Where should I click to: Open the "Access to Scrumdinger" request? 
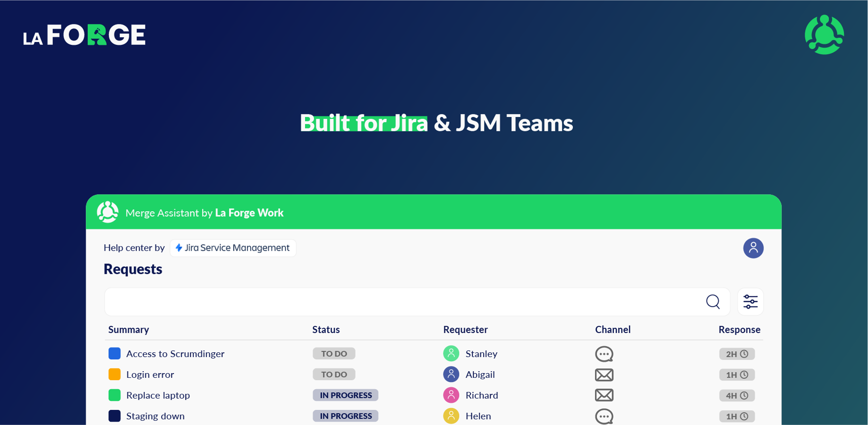[175, 354]
